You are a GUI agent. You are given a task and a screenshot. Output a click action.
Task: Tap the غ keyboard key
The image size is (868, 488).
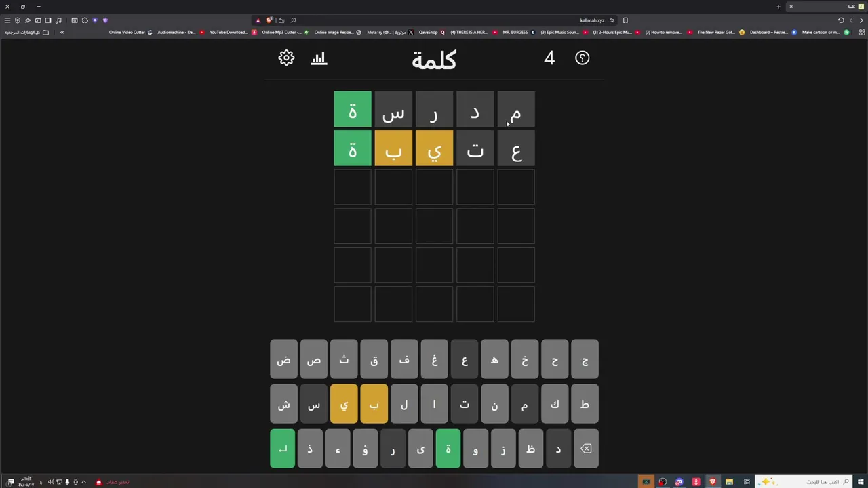434,360
